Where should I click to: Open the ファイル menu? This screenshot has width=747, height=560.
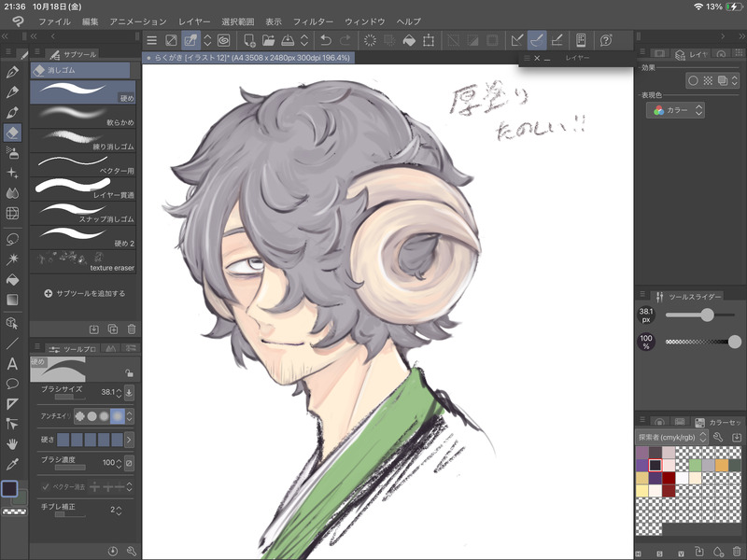[54, 21]
